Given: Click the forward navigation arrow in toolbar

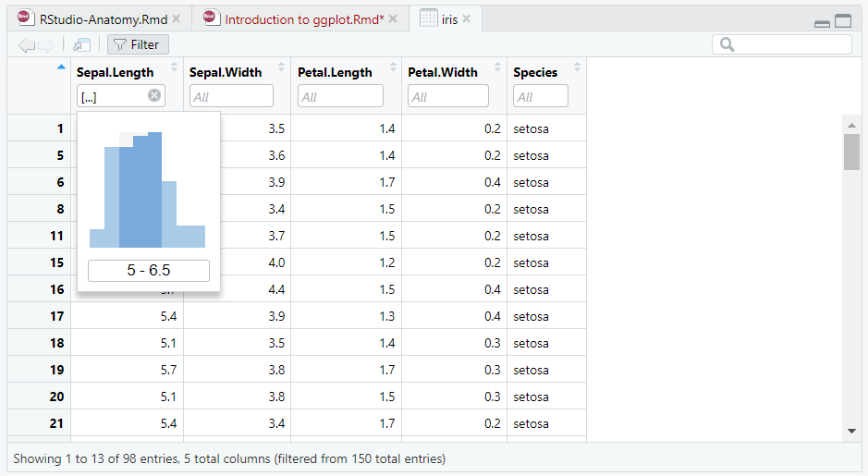Looking at the screenshot, I should click(x=47, y=44).
